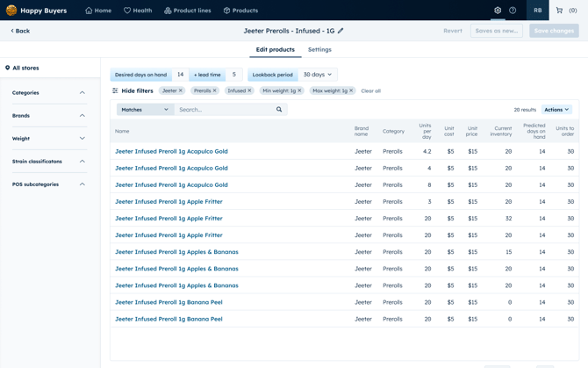
Task: Expand the Weight filter section
Action: [82, 139]
